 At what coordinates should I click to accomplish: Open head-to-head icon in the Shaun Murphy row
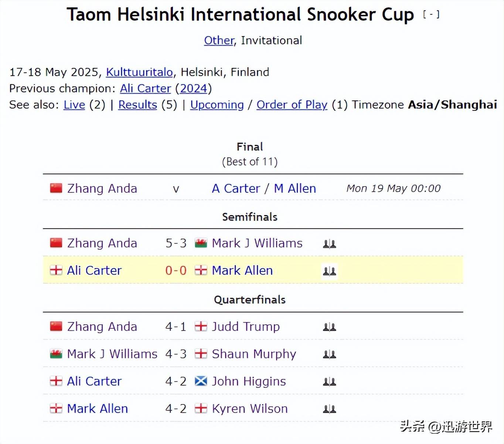[x=329, y=354]
